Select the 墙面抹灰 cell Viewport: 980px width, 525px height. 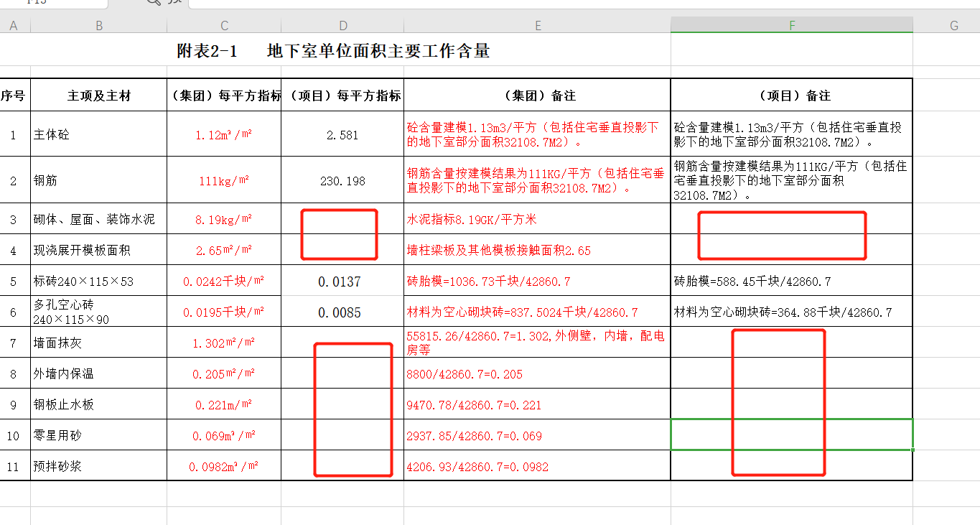pos(99,343)
